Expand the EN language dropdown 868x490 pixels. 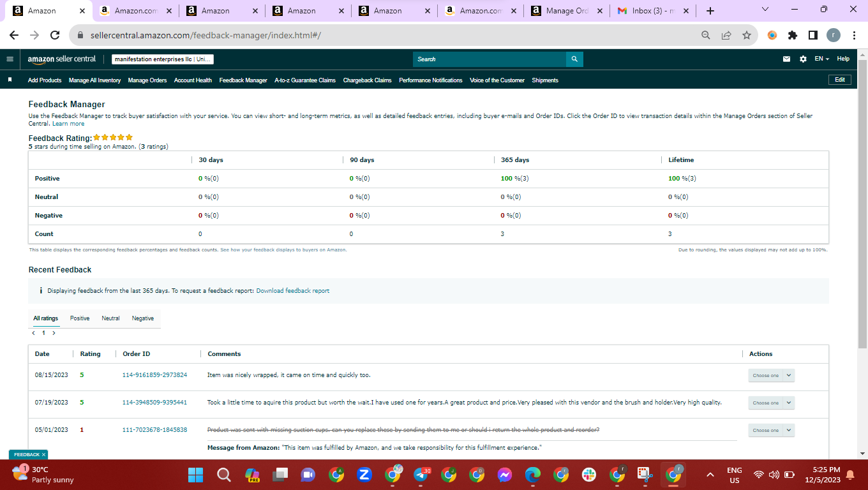tap(821, 59)
